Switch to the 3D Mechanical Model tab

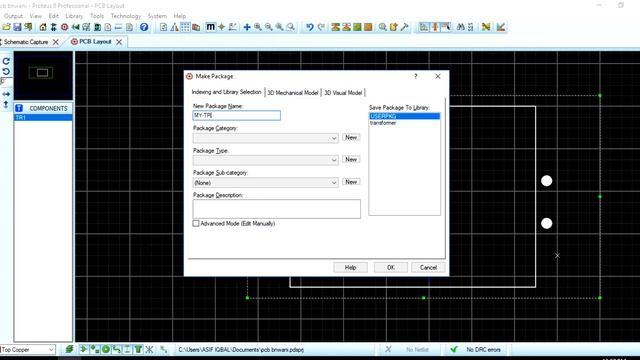tap(293, 93)
